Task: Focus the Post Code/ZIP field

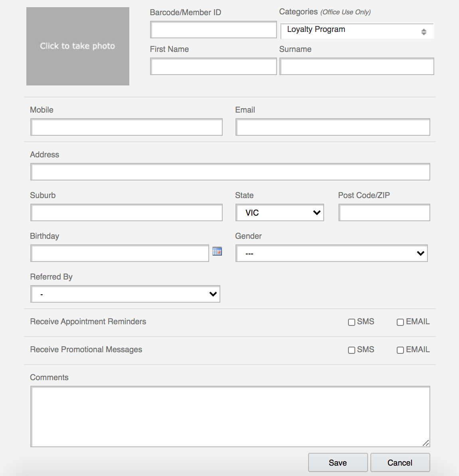Action: click(384, 212)
